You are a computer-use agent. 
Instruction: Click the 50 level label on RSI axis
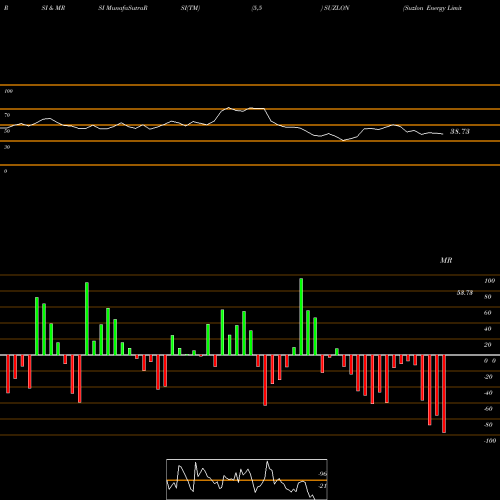pos(7,131)
